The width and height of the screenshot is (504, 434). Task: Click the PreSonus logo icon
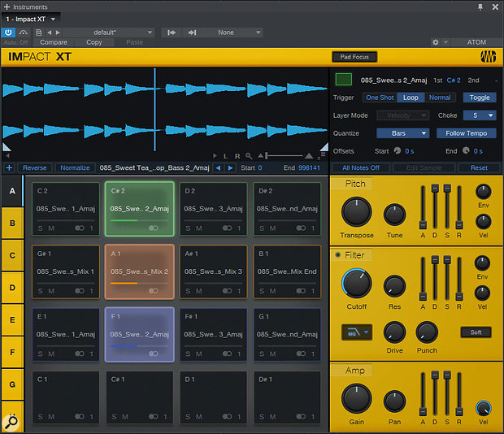pyautogui.click(x=488, y=57)
